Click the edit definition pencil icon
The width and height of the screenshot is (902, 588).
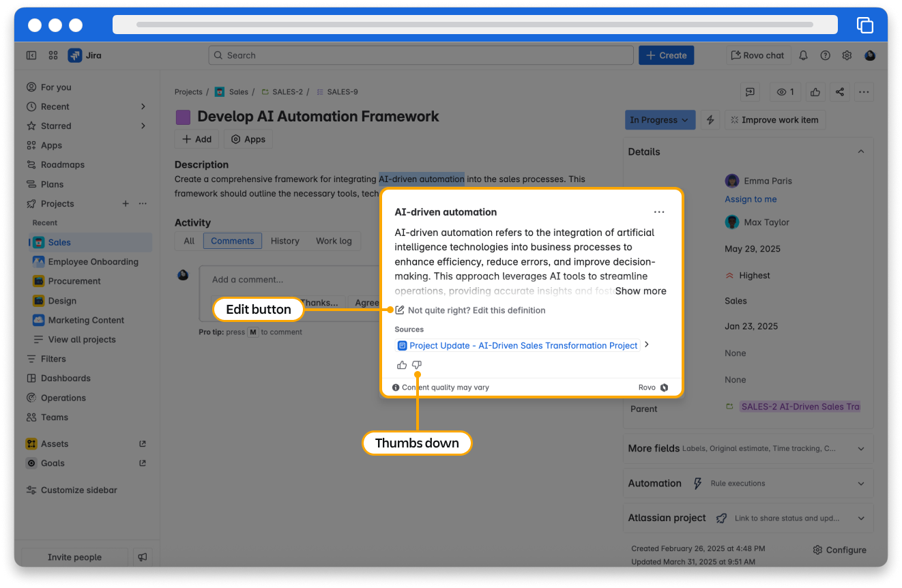click(400, 310)
